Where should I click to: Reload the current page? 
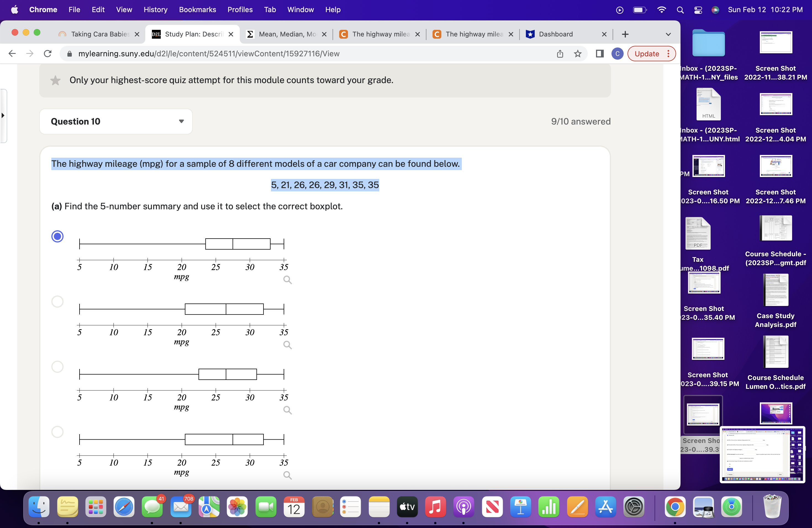[x=48, y=54]
